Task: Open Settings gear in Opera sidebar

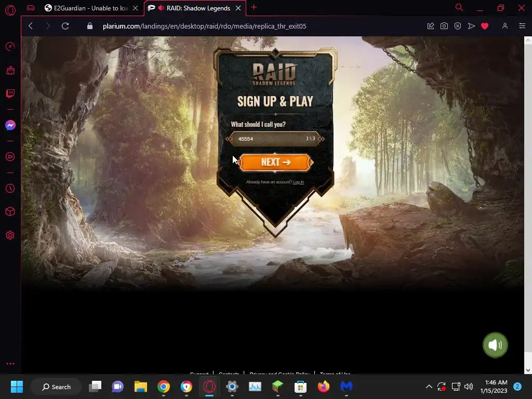Action: pyautogui.click(x=10, y=235)
